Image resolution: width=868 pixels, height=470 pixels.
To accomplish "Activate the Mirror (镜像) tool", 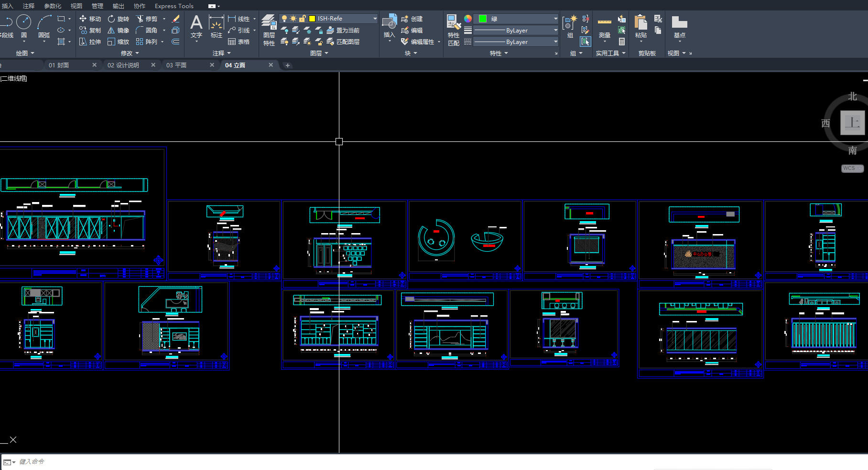I will point(118,30).
